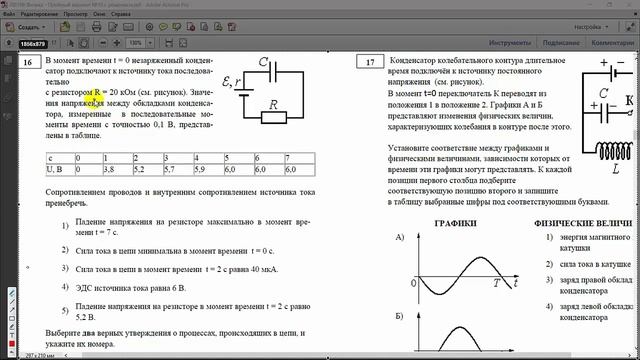Pick the red color swatch in overlay
This screenshot has width=640, height=360.
pos(12,344)
